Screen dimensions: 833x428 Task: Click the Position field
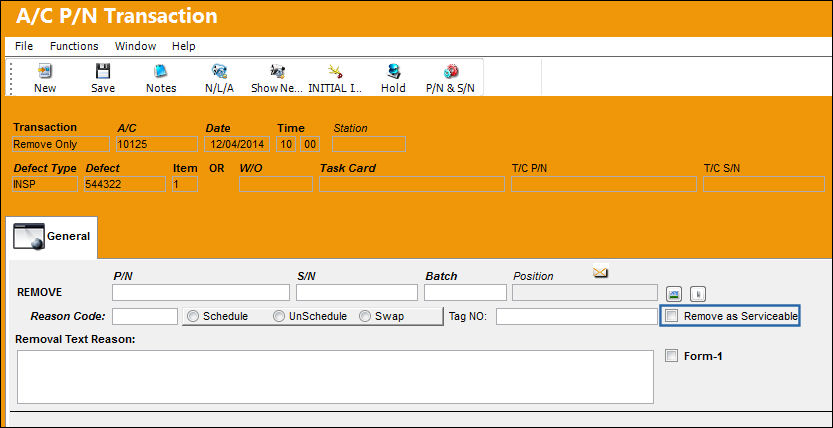(585, 293)
